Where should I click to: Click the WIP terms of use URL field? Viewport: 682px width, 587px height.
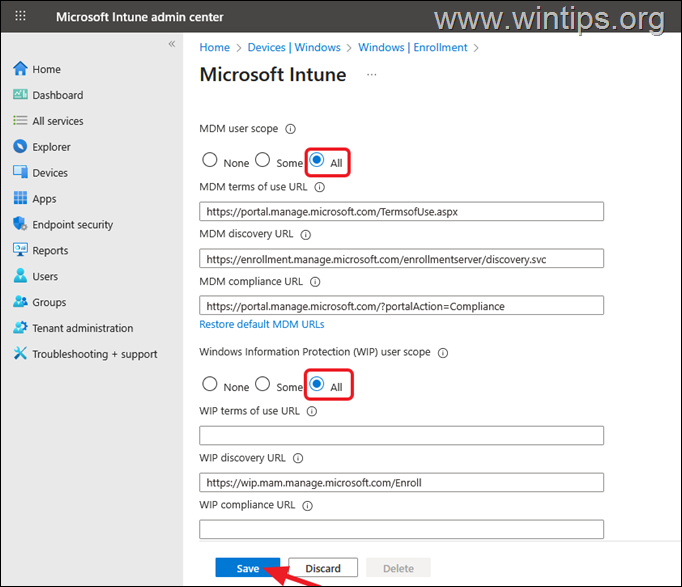(x=401, y=435)
